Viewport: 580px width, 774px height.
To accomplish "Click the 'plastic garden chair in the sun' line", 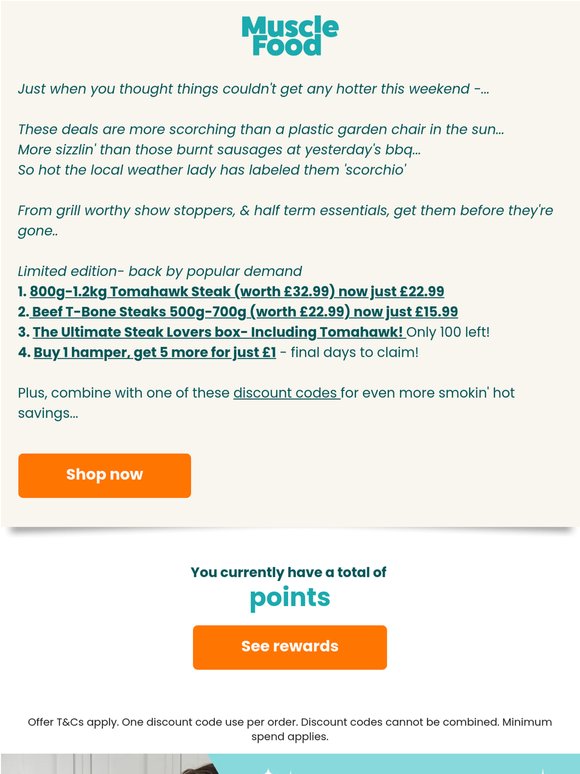I will [x=261, y=129].
